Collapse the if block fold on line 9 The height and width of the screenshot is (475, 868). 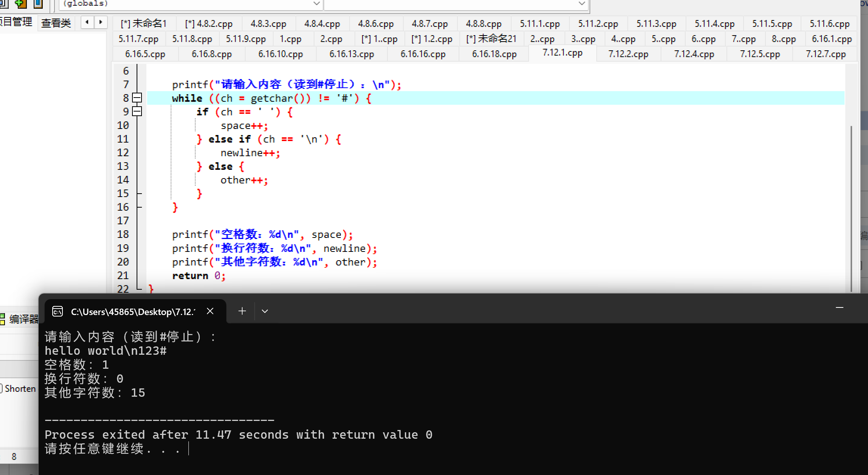137,112
